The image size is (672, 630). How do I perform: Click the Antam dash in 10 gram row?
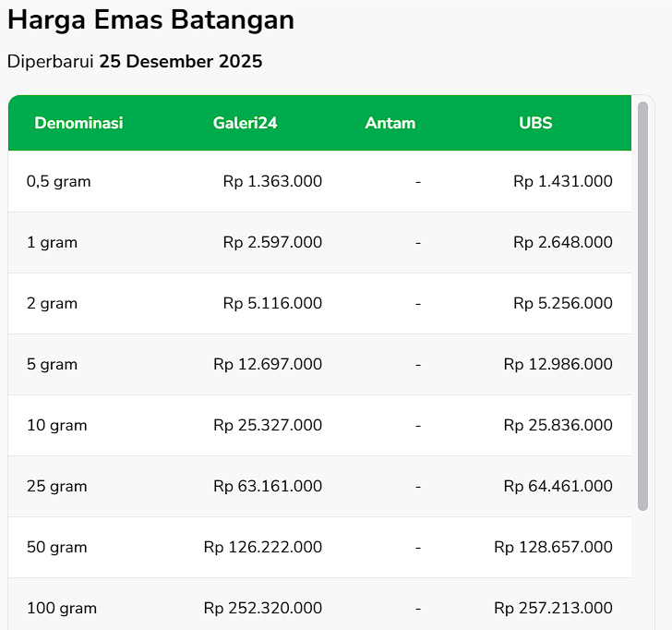[418, 425]
